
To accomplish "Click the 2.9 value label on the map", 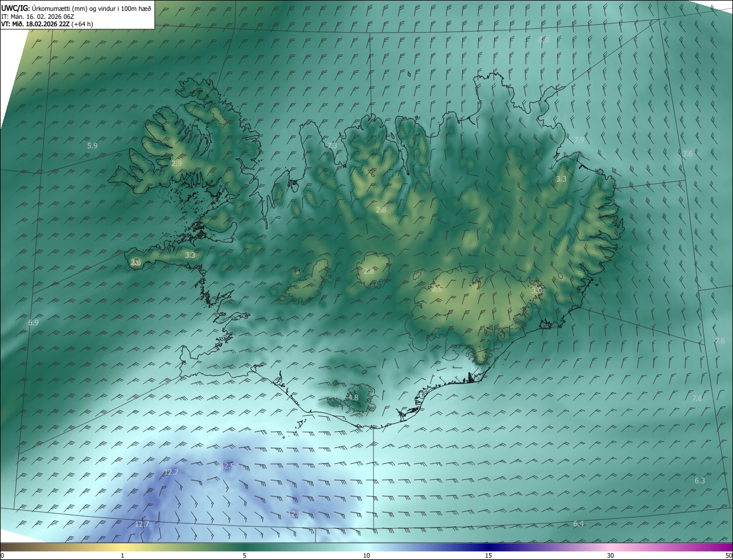I will coord(176,164).
